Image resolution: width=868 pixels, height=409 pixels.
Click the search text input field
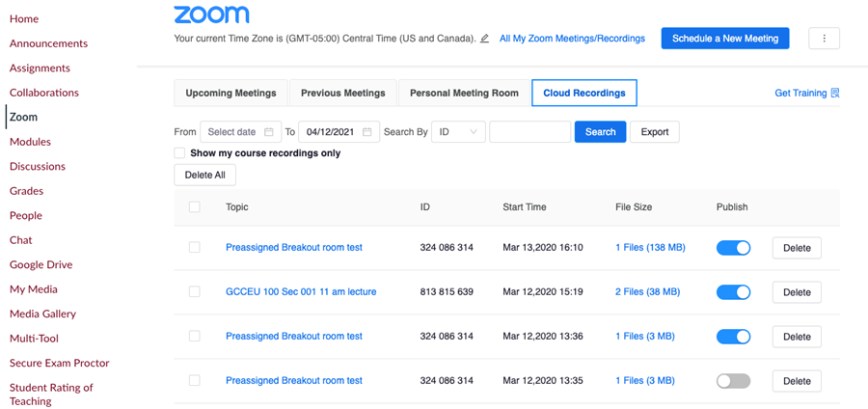(529, 132)
